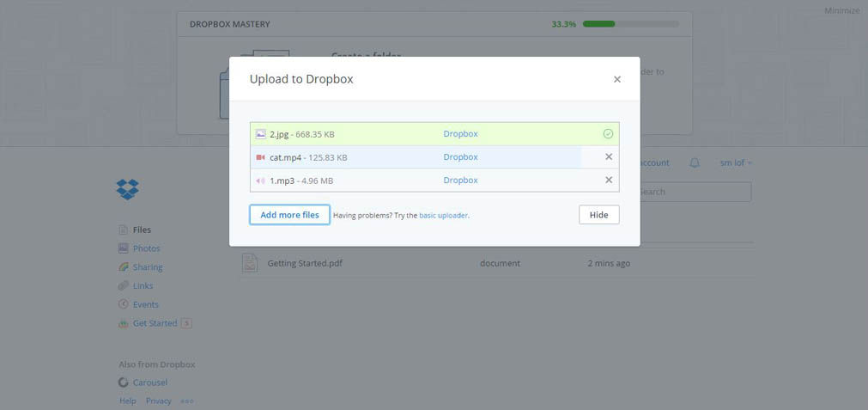Click the document kind cell
This screenshot has width=868, height=410.
tap(500, 263)
